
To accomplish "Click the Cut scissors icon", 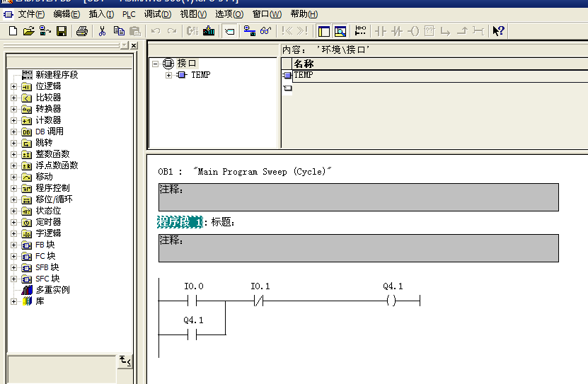I will (102, 31).
